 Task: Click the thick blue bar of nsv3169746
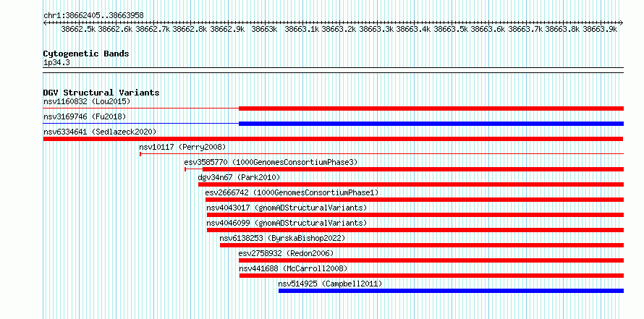point(431,124)
